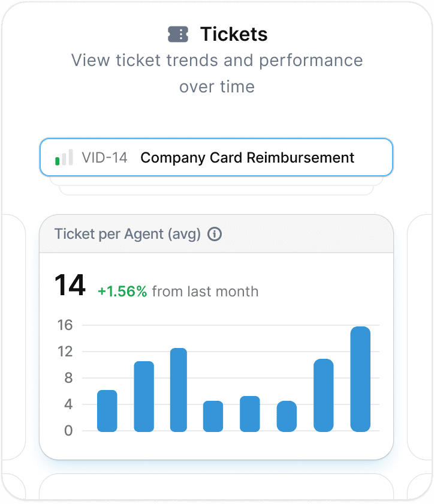Screen dimensions: 434x504
Task: Click the green priority signal bars icon
Action: tap(64, 157)
